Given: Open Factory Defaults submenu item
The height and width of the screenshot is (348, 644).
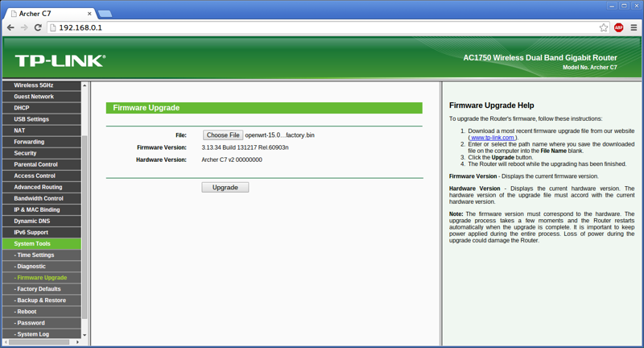Looking at the screenshot, I should point(42,289).
